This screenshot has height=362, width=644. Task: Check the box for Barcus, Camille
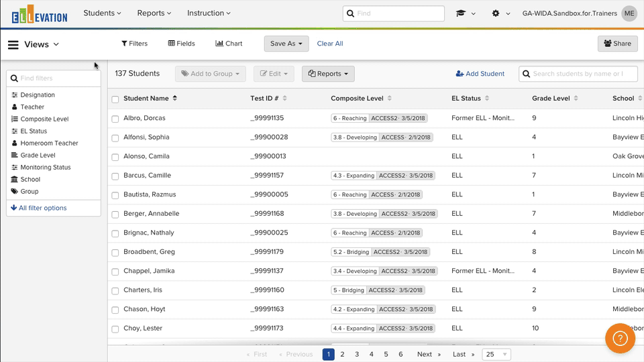pos(115,176)
